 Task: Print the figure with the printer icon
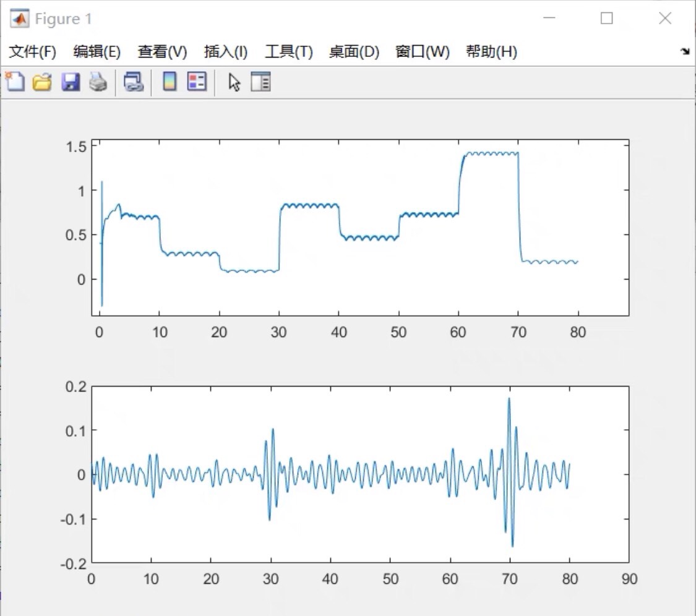[98, 82]
